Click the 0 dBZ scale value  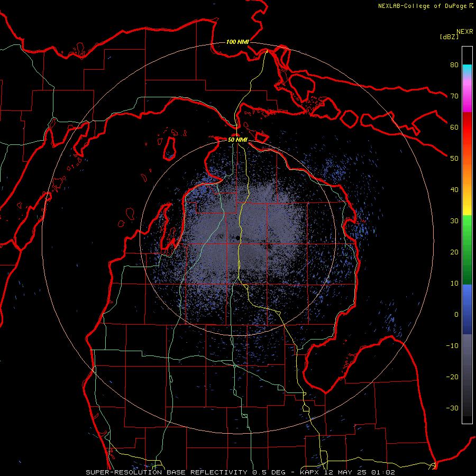click(456, 315)
